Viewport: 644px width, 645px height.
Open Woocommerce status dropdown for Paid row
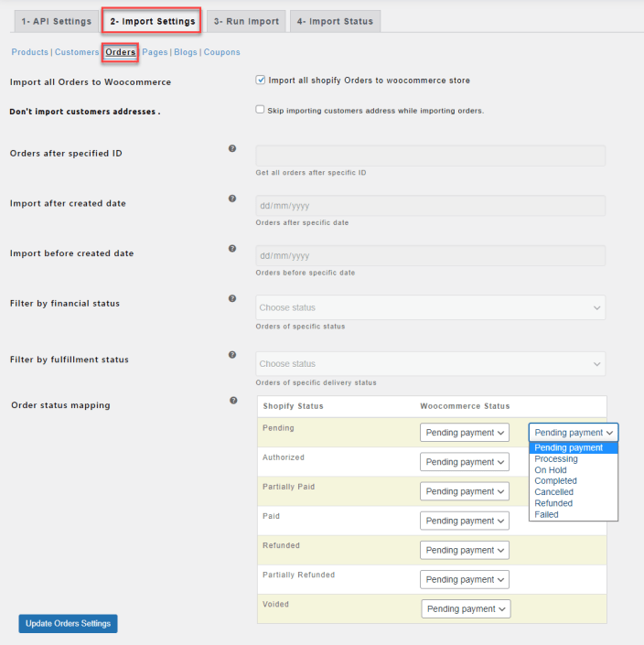pos(465,521)
